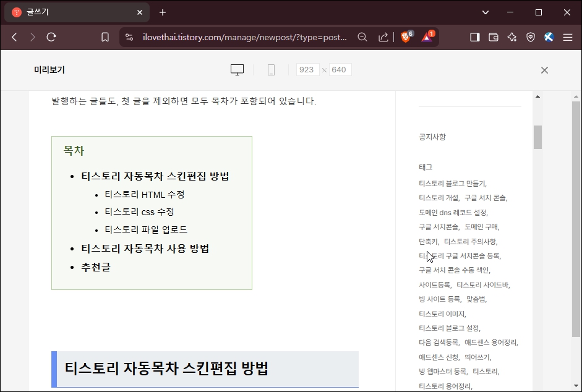This screenshot has height=392, width=582.
Task: Close the 미리보기 preview panel
Action: (x=544, y=70)
